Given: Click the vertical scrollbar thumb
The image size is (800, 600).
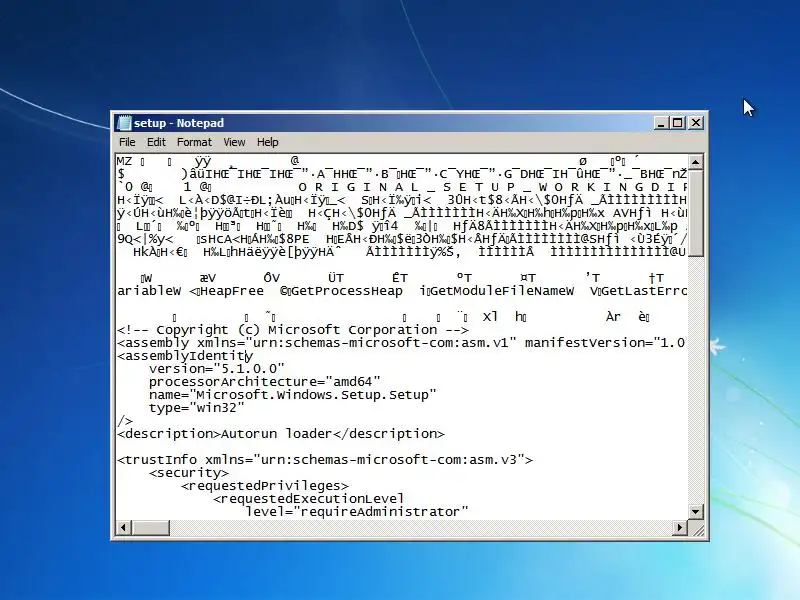Looking at the screenshot, I should point(695,213).
